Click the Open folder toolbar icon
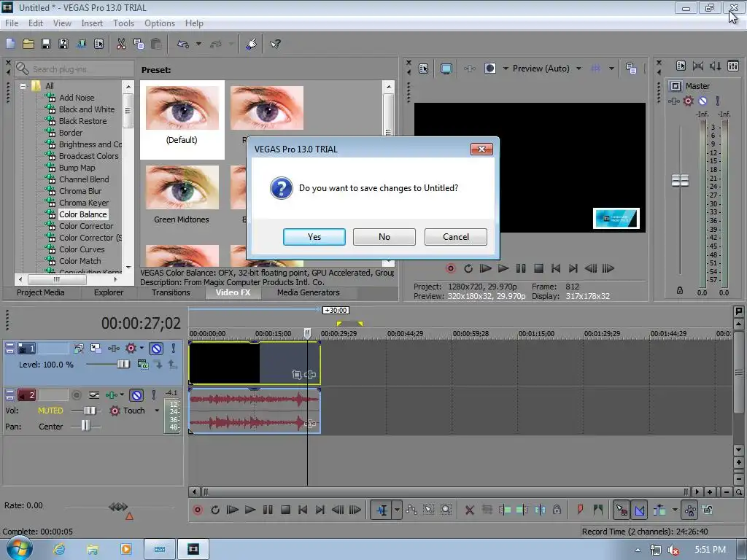This screenshot has height=560, width=747. pyautogui.click(x=28, y=44)
